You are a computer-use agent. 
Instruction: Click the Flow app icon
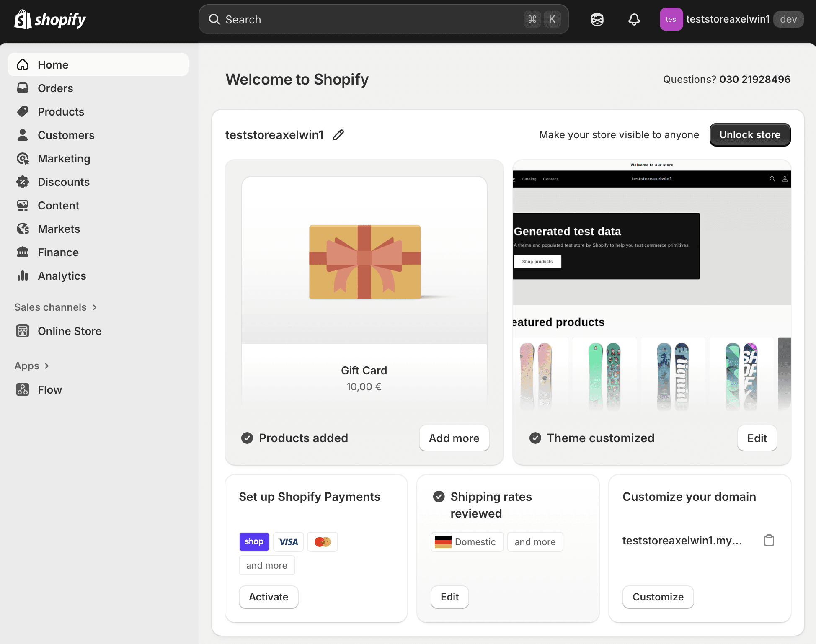click(23, 389)
